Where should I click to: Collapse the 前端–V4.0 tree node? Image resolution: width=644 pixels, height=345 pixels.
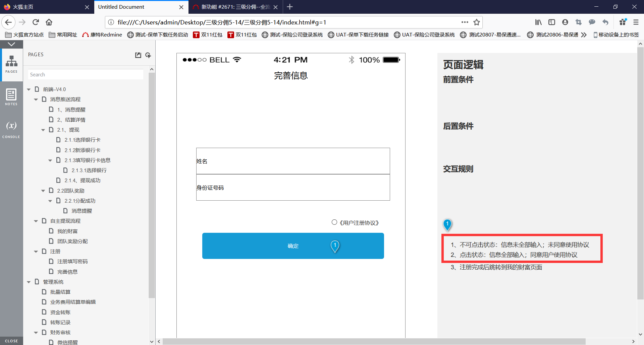point(29,89)
